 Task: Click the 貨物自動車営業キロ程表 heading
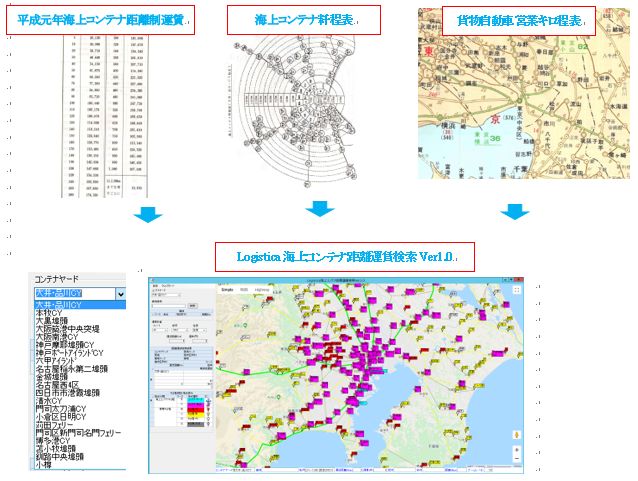click(x=519, y=21)
